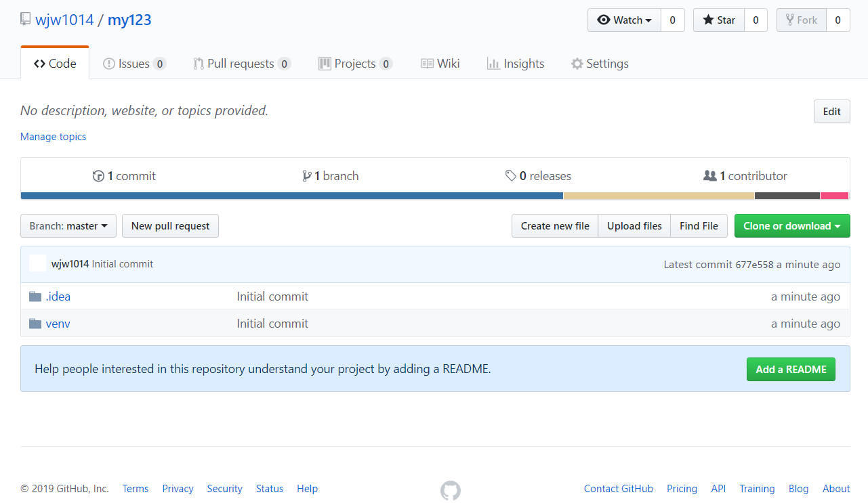This screenshot has width=868, height=503.
Task: Click the people icon next to 1 contributor
Action: (710, 176)
